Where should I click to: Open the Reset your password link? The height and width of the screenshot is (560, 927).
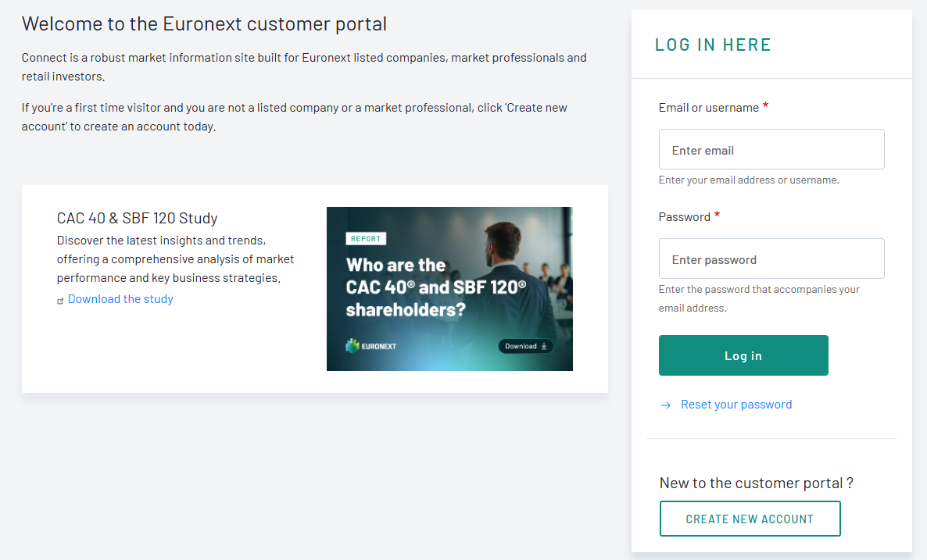click(736, 405)
